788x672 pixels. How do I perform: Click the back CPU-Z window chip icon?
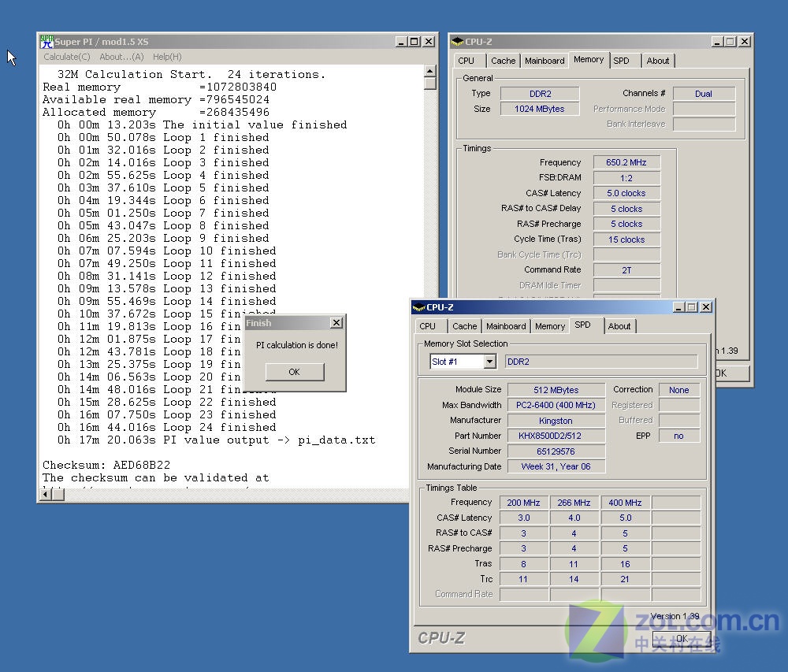point(457,42)
